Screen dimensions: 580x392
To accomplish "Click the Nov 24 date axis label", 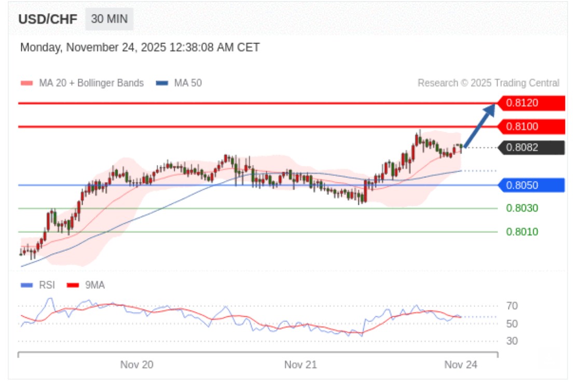I will coord(461,365).
